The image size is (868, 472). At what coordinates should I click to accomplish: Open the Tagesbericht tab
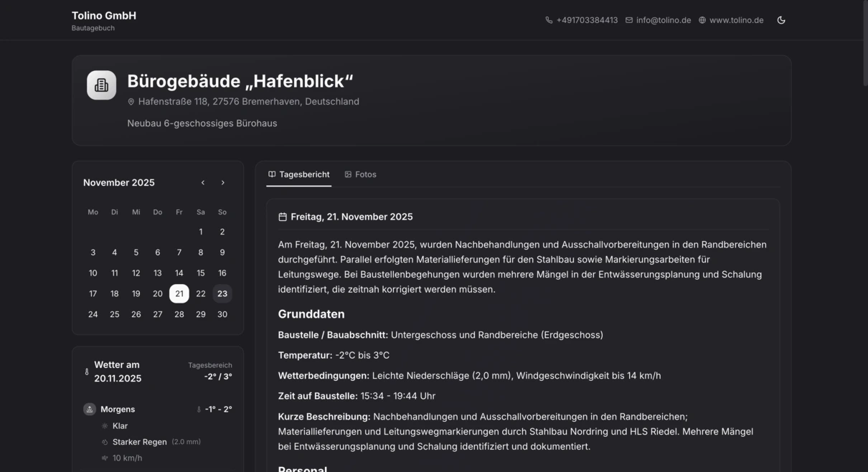coord(298,174)
